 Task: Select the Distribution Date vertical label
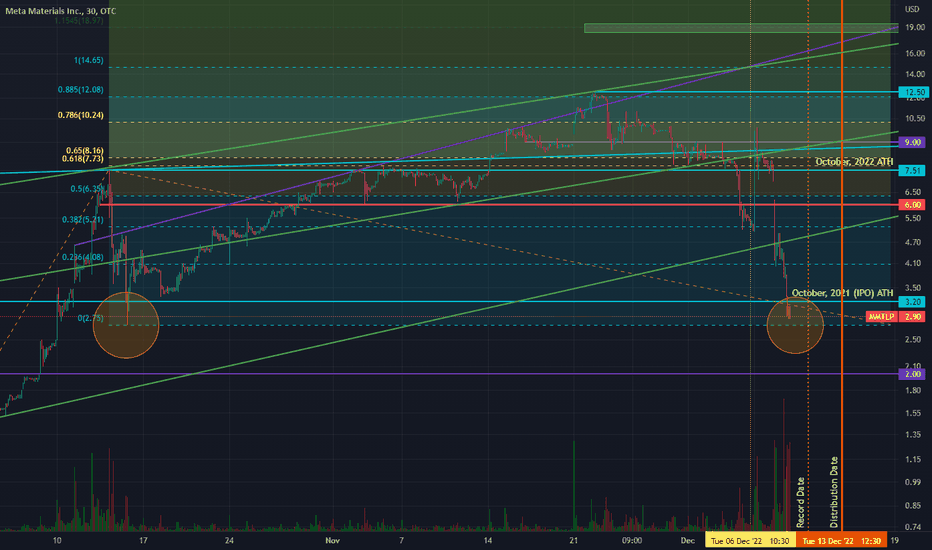(x=834, y=492)
